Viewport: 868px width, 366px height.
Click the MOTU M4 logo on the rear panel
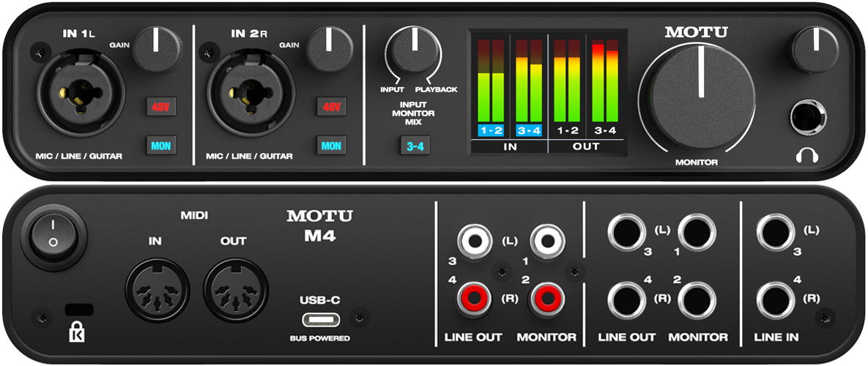[320, 226]
